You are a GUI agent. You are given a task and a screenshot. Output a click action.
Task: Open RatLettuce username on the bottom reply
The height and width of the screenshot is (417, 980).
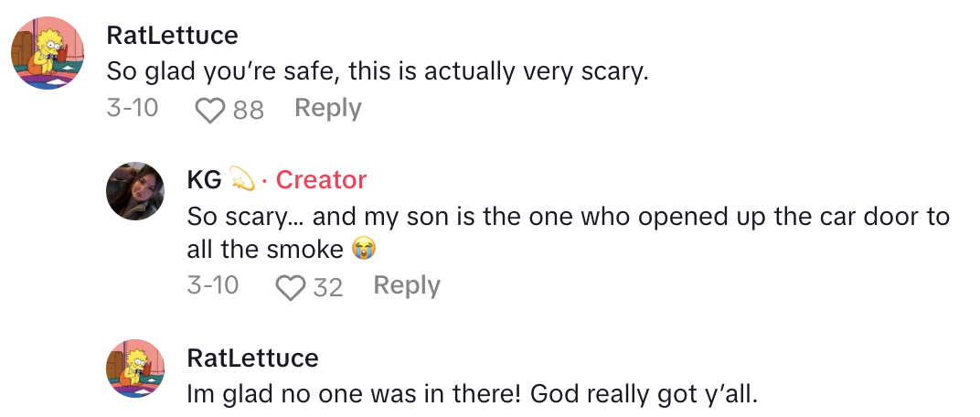pos(252,358)
